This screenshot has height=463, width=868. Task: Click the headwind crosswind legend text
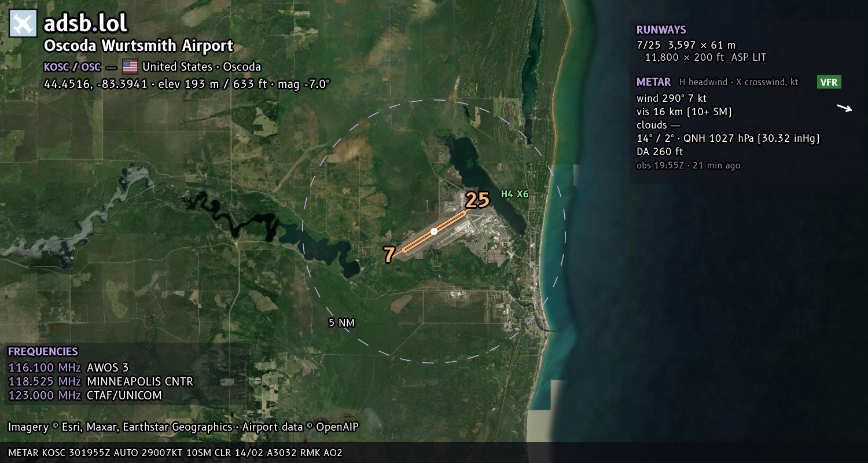tap(739, 82)
